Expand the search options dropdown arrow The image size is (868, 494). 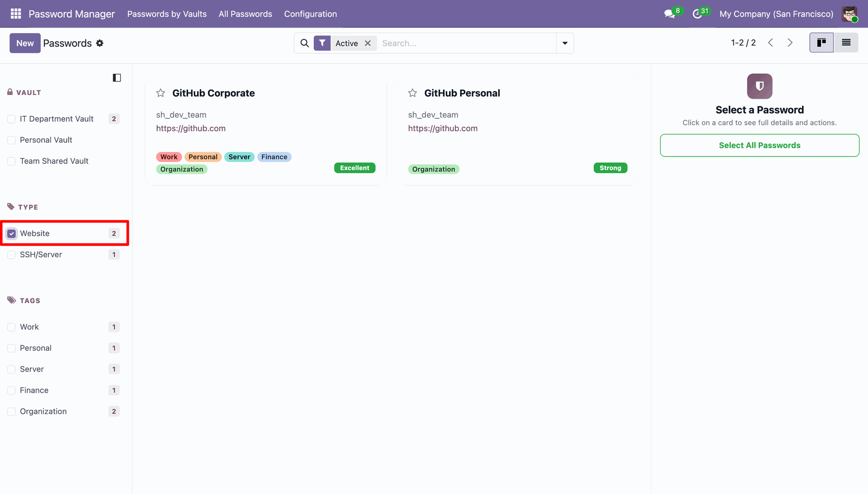click(565, 43)
